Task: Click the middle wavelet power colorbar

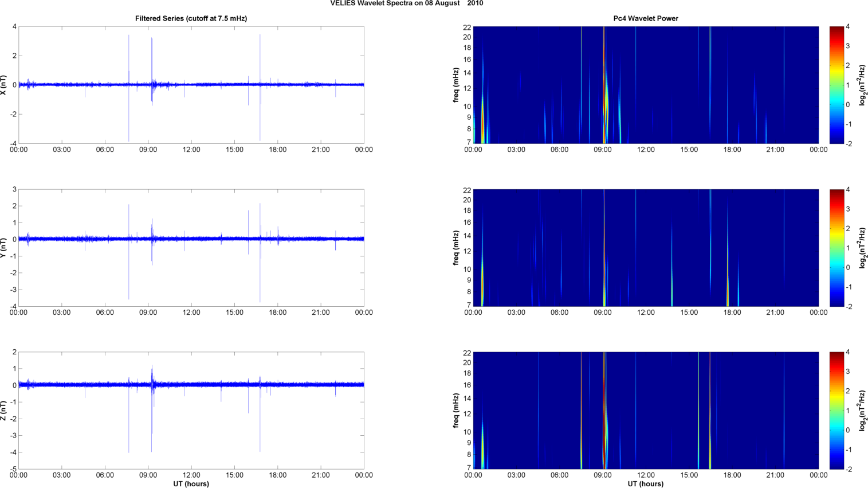Action: click(836, 248)
